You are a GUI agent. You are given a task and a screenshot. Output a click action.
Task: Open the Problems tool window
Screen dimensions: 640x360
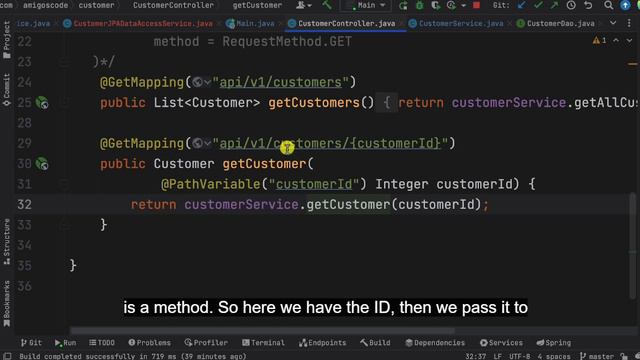[149, 343]
